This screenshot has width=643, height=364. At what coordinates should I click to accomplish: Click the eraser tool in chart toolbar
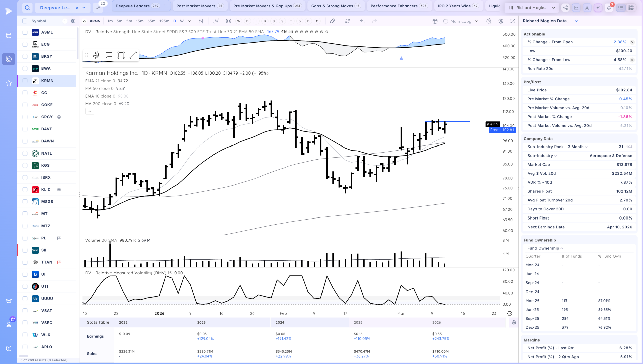coord(333,21)
